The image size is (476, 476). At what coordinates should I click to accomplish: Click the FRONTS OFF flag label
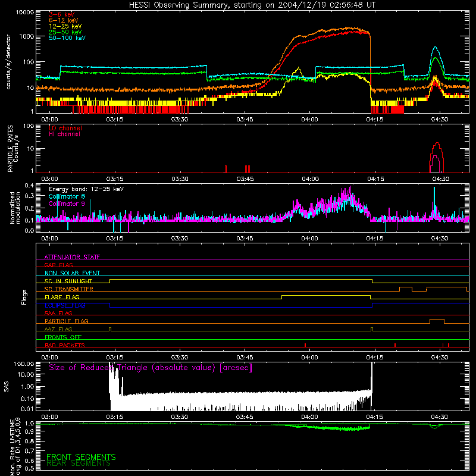63,337
